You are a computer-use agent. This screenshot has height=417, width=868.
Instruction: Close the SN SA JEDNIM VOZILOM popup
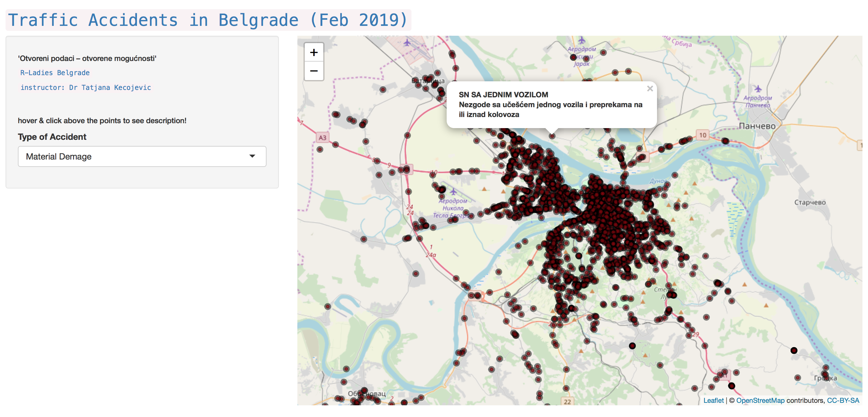650,88
